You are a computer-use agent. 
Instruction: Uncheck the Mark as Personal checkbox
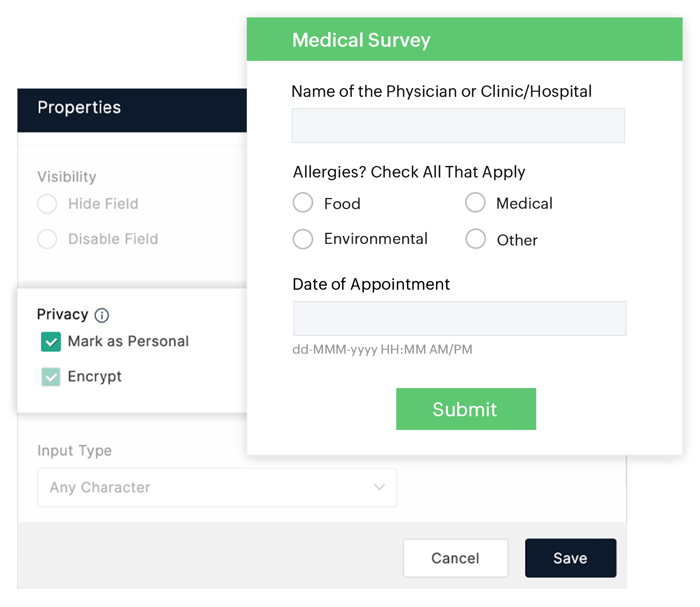[x=51, y=342]
